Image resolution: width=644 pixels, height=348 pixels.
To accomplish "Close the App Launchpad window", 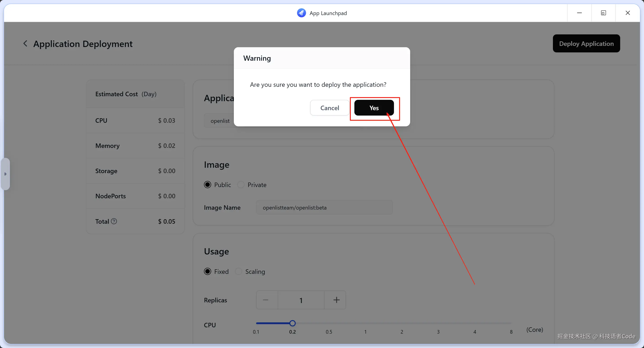I will pyautogui.click(x=628, y=13).
